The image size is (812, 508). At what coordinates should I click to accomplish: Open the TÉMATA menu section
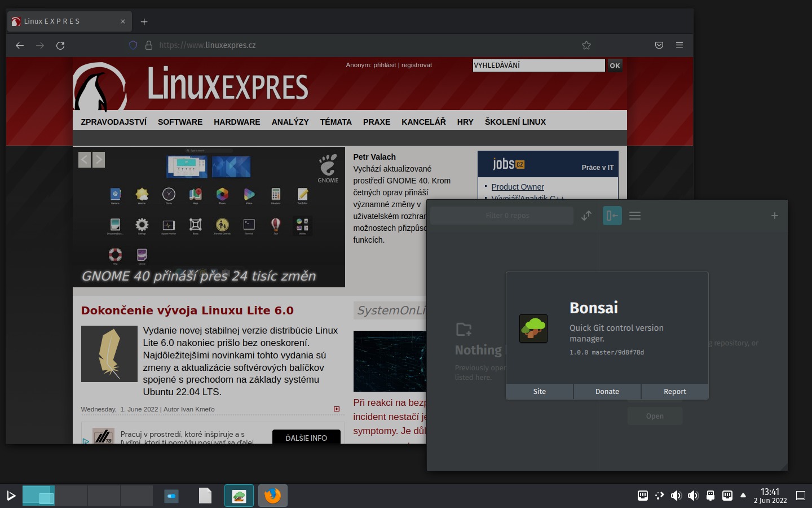336,122
